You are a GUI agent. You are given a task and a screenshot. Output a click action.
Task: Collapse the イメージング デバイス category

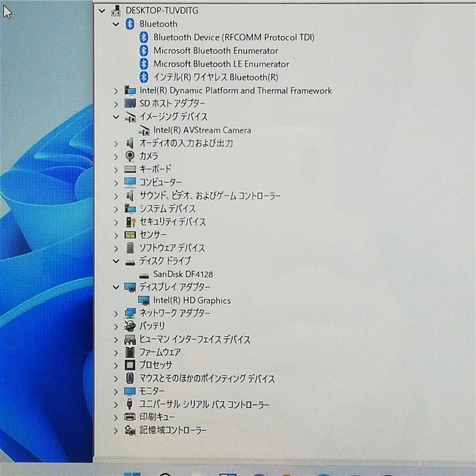116,117
